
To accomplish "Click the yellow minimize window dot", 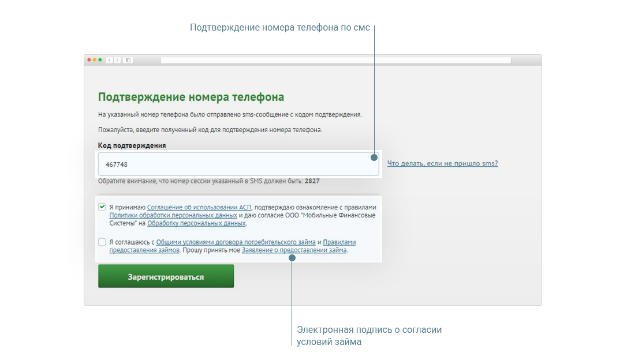I will [95, 60].
